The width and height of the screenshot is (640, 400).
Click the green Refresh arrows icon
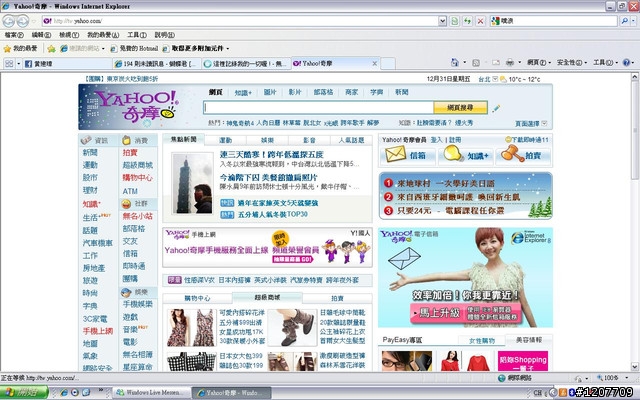coord(467,21)
